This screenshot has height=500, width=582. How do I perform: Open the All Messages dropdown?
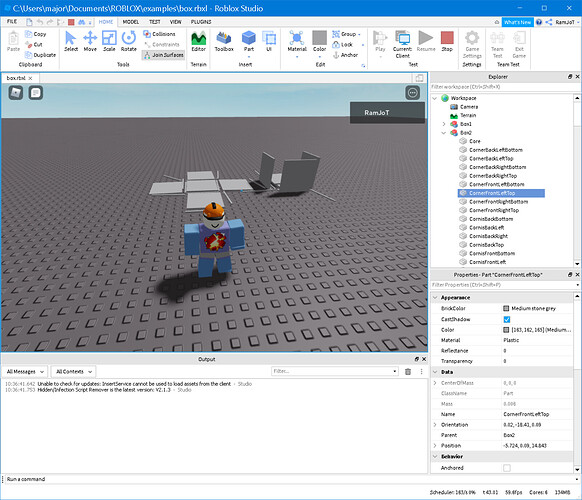coord(25,372)
